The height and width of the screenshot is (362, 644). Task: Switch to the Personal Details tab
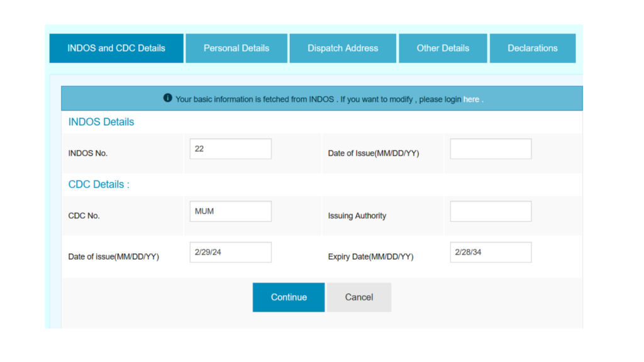click(x=236, y=48)
